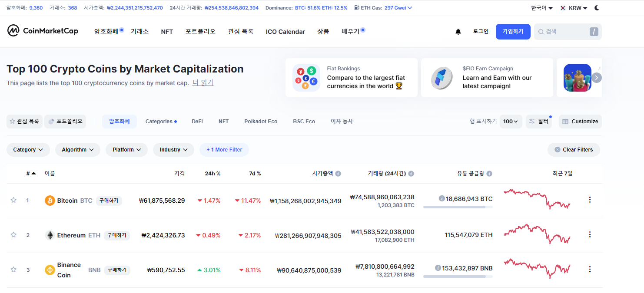
Task: Click BNB supply info icon
Action: (438, 268)
